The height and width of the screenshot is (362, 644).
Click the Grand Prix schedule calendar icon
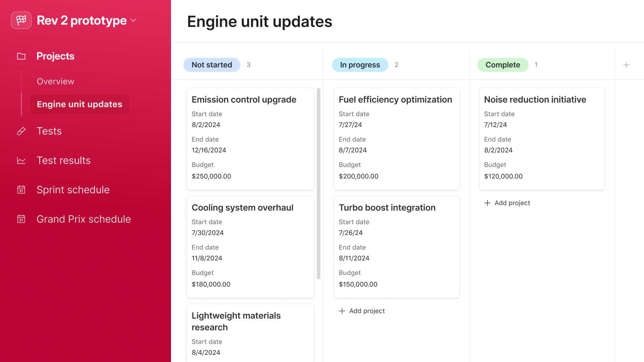pyautogui.click(x=21, y=219)
